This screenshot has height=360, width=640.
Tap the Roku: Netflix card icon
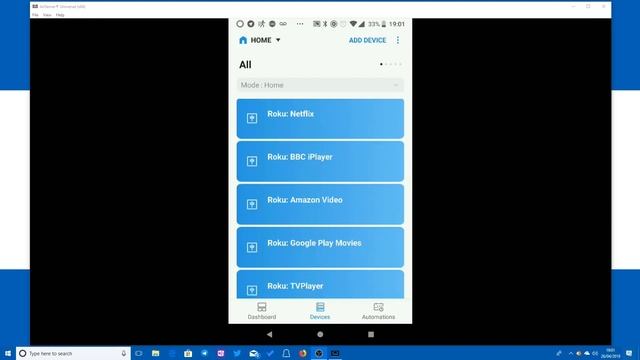tap(252, 118)
